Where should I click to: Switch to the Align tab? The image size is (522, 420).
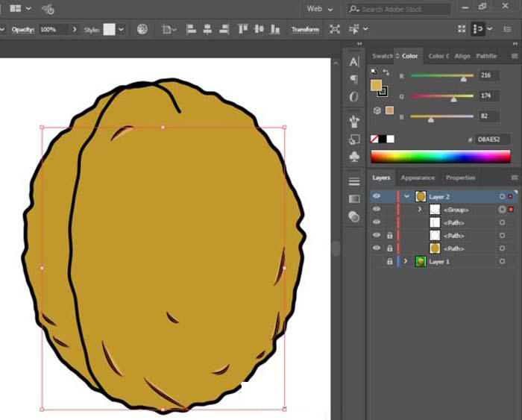tap(462, 56)
